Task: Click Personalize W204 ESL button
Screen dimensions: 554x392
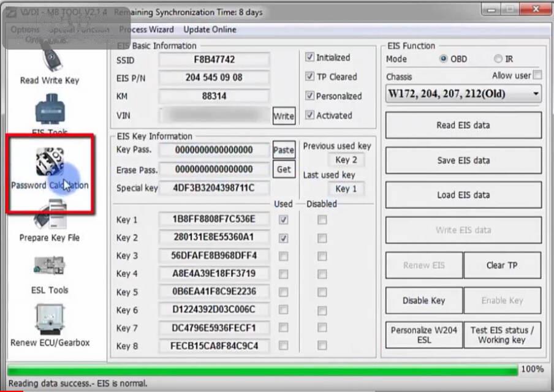Action: point(424,335)
